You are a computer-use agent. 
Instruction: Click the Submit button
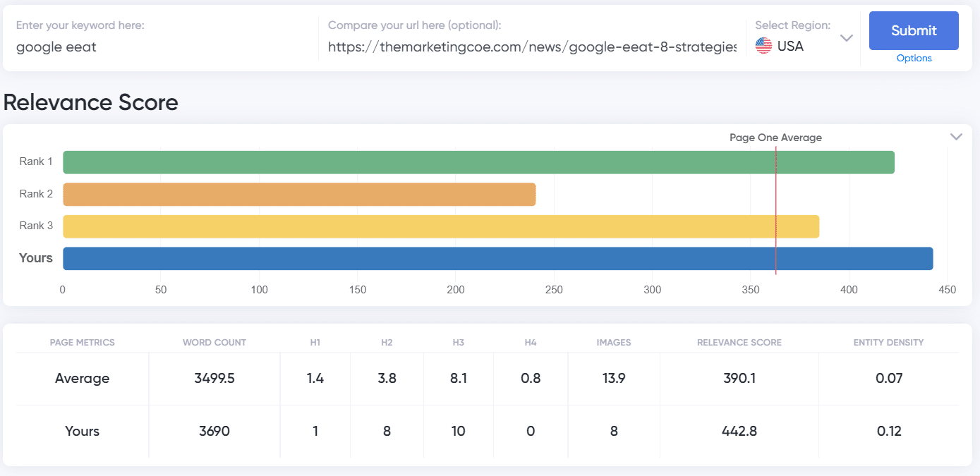coord(913,30)
